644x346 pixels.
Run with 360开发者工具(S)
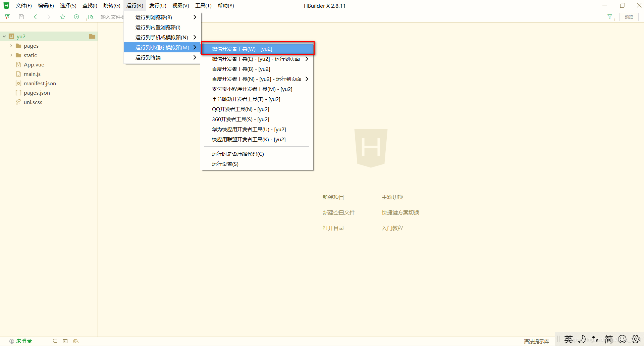pos(258,119)
